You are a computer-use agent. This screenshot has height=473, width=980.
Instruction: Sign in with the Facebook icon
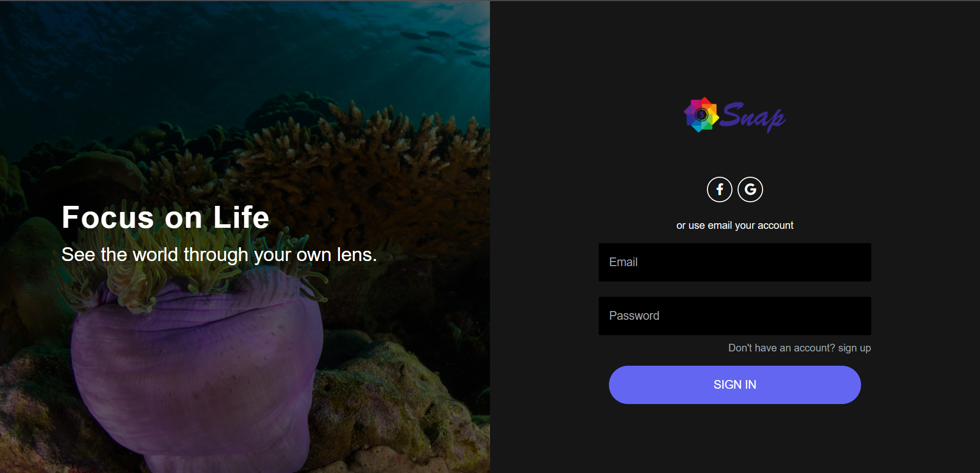pyautogui.click(x=719, y=190)
